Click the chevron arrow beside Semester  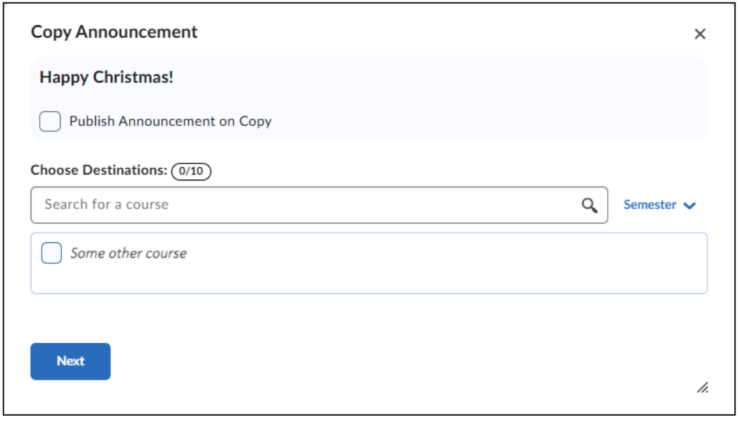tap(690, 206)
